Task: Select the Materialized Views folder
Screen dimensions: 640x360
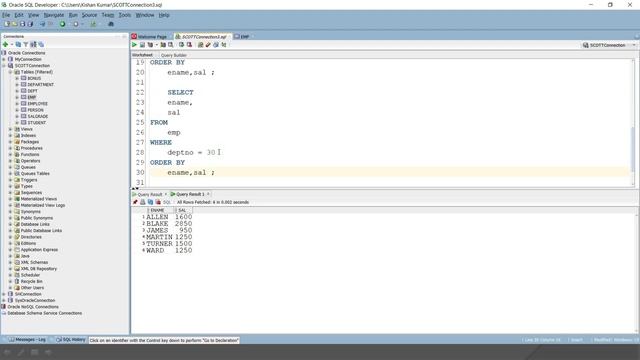Action: pos(39,199)
